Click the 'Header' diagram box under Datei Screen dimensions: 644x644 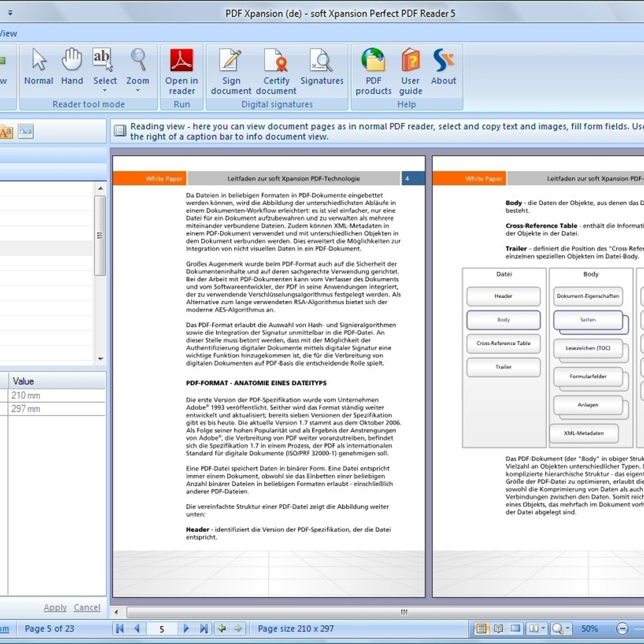503,296
